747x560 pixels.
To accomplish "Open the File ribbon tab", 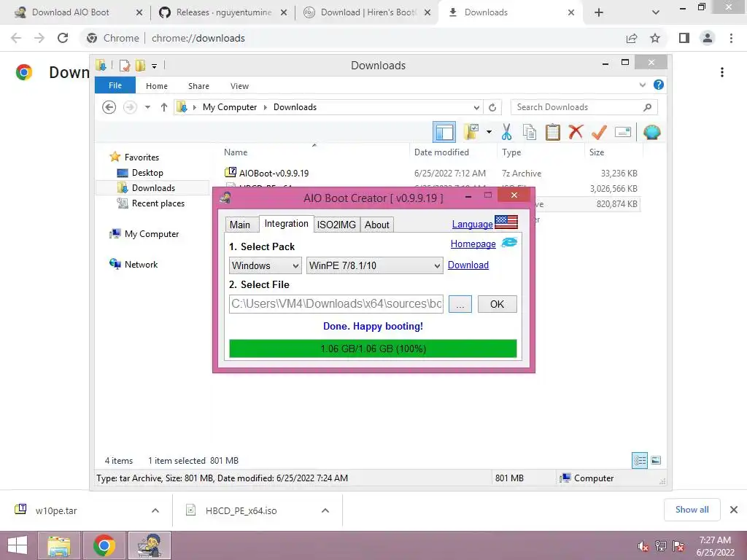I will pyautogui.click(x=115, y=85).
